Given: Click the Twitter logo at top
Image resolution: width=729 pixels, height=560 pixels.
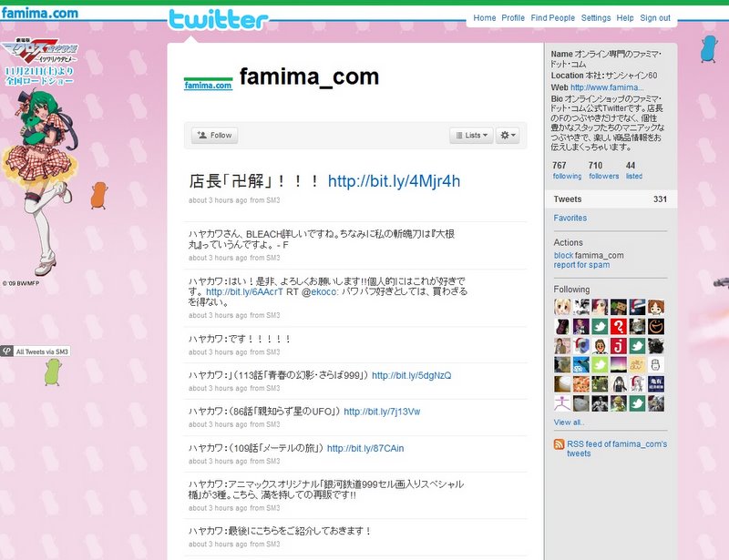Looking at the screenshot, I should [218, 20].
